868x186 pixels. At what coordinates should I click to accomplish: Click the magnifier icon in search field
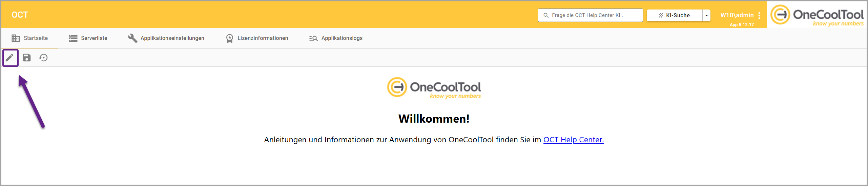click(x=546, y=15)
